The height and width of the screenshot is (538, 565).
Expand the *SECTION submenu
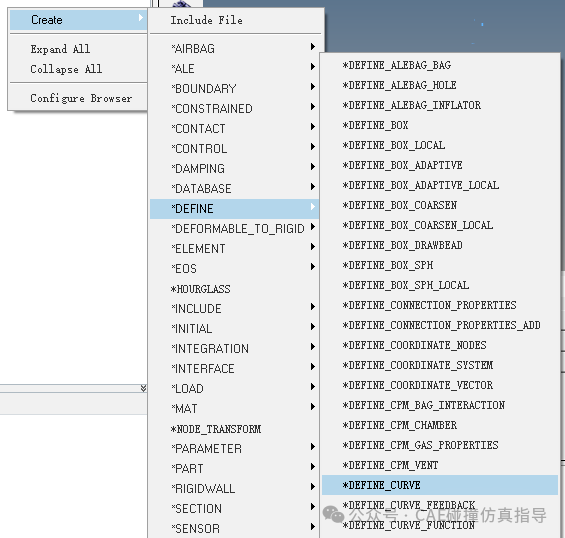click(235, 508)
